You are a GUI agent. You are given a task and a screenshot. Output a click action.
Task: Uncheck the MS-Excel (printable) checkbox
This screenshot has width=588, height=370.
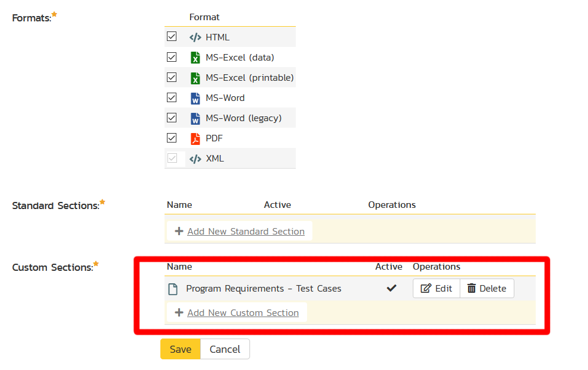pos(172,77)
